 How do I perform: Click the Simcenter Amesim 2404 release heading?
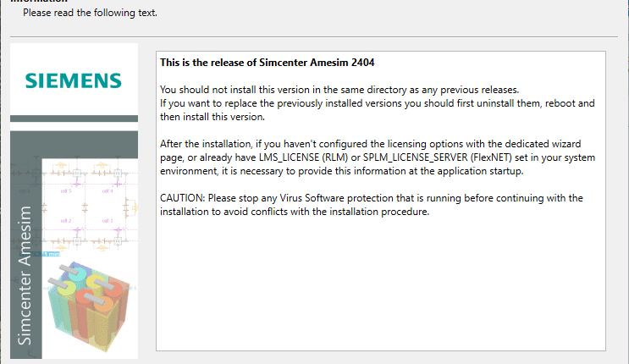tap(268, 63)
